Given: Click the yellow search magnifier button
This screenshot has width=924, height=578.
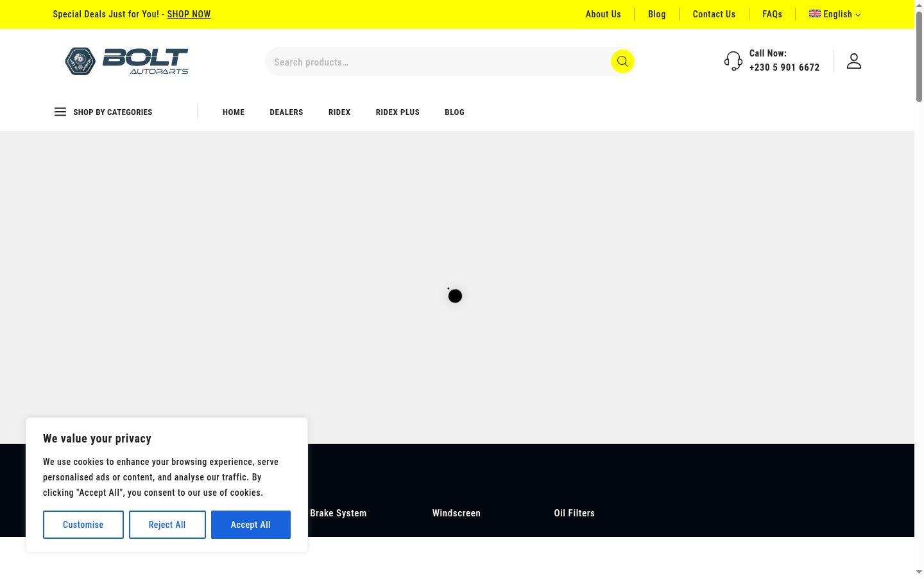Looking at the screenshot, I should tap(622, 62).
